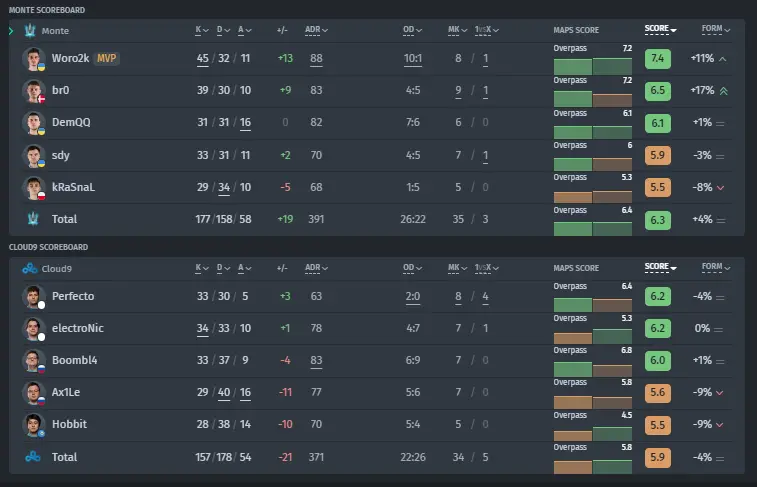Sort Monte table by deaths (D)
Image resolution: width=757 pixels, height=487 pixels.
(x=223, y=30)
